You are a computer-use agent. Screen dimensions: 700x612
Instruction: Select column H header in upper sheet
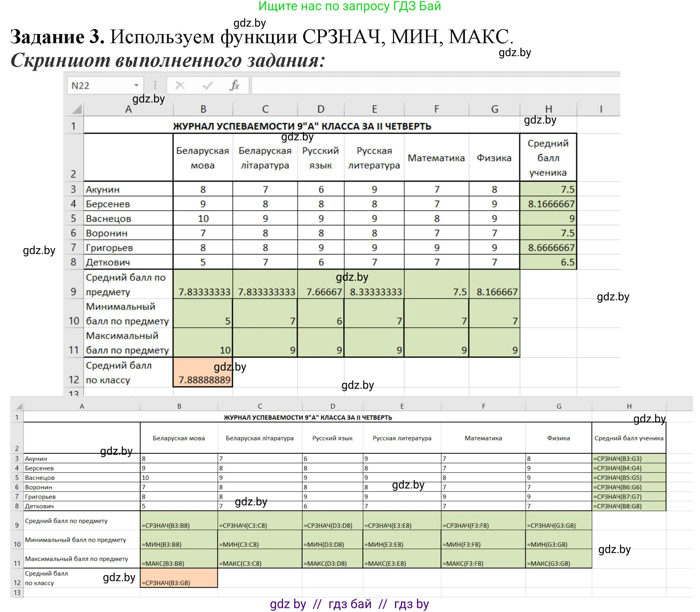[x=548, y=109]
